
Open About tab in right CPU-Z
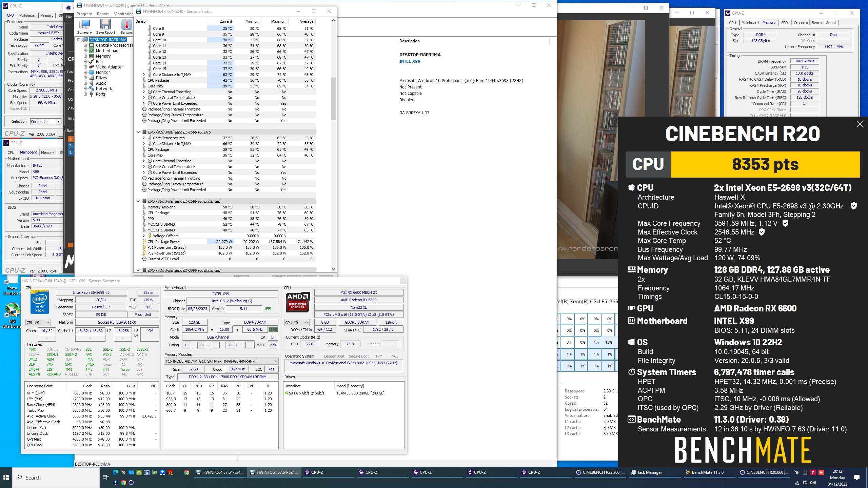point(831,23)
